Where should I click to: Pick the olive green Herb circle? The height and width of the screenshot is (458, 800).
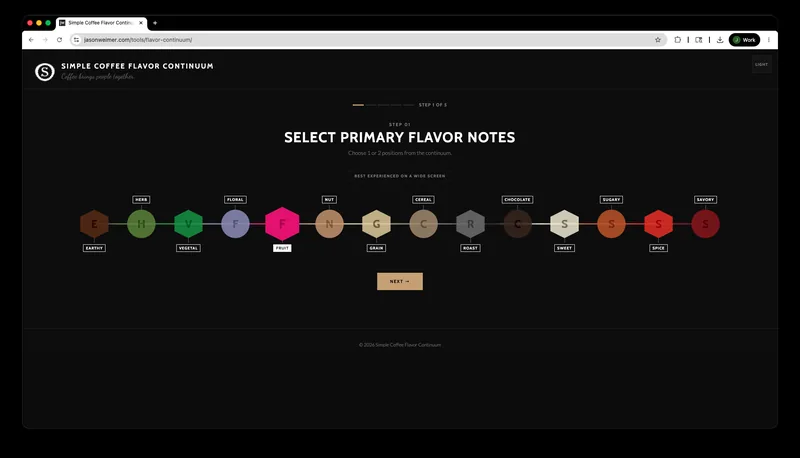(x=141, y=224)
